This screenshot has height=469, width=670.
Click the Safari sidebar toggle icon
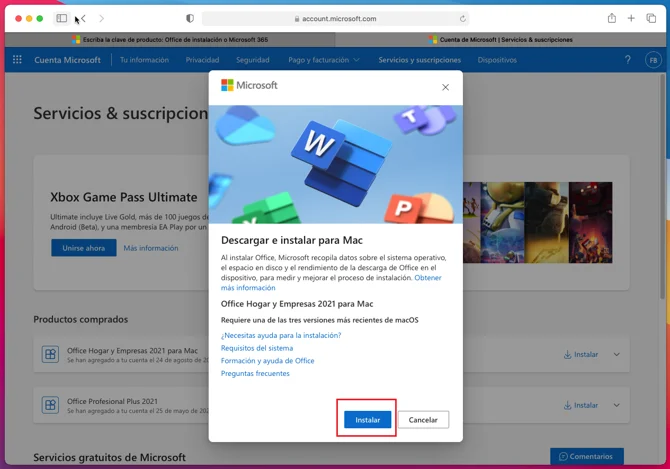61,18
